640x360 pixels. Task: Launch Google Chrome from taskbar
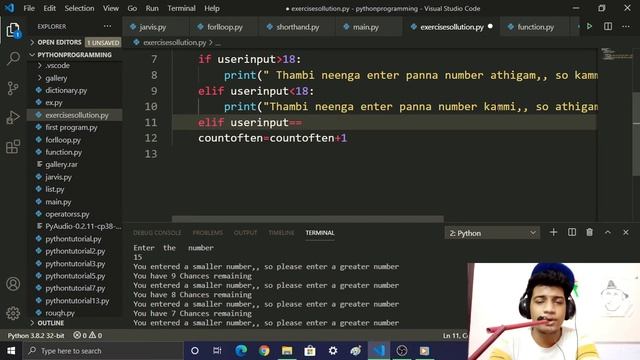264,351
